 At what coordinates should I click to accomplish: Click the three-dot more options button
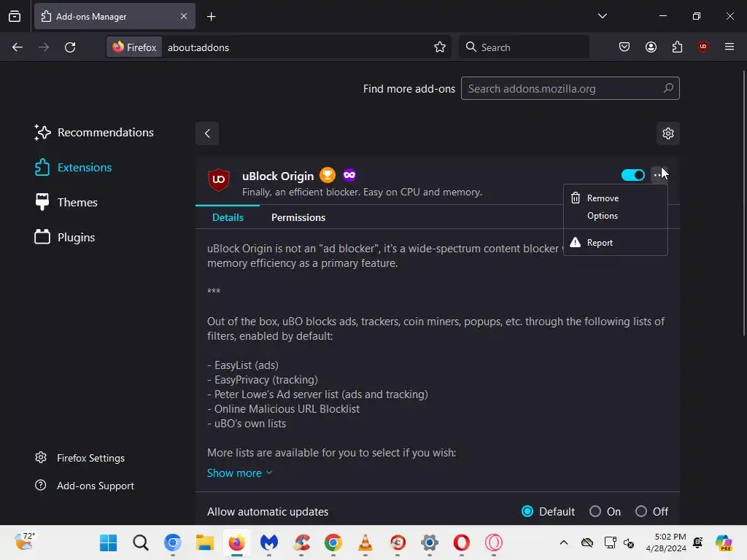(659, 175)
